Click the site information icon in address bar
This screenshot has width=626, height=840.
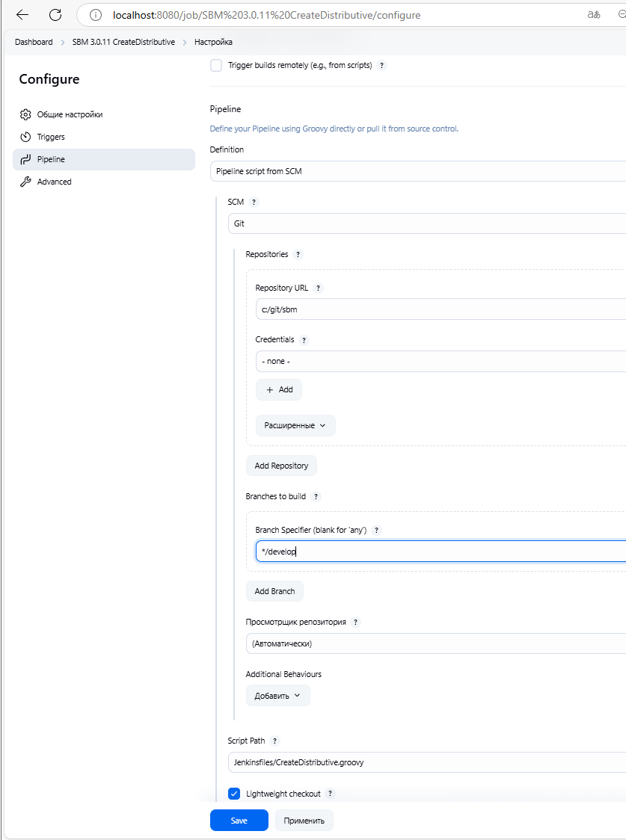tap(95, 15)
